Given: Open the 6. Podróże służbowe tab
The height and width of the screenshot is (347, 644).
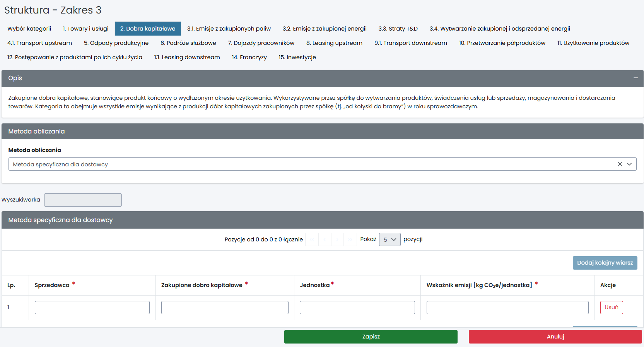Looking at the screenshot, I should click(x=188, y=43).
